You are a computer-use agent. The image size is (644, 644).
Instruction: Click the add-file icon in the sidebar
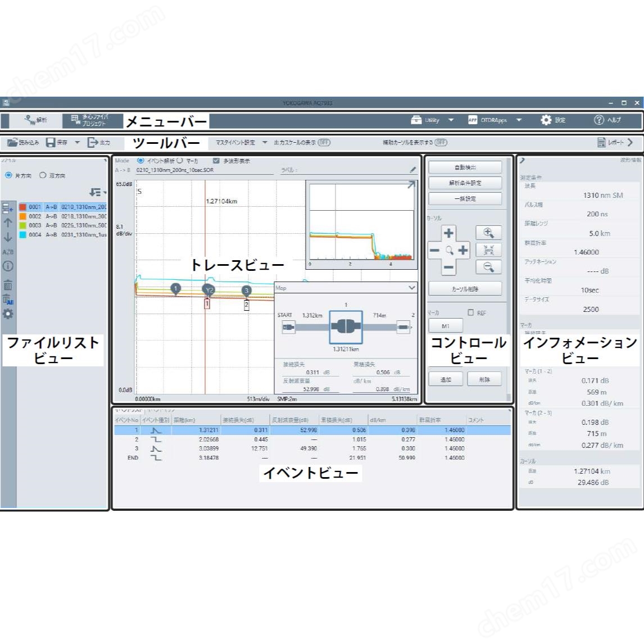click(x=8, y=208)
